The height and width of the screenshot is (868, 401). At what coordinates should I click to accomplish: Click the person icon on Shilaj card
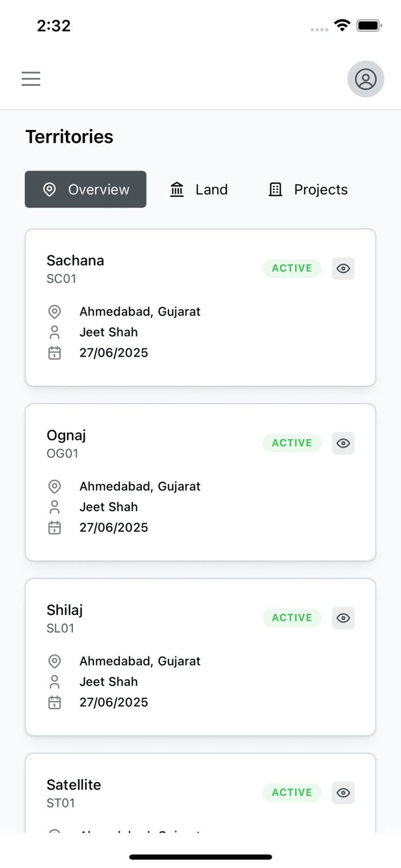coord(54,681)
